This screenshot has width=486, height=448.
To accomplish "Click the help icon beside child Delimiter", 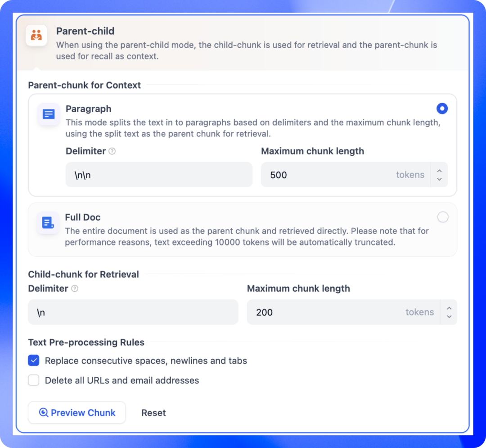I will tap(75, 289).
